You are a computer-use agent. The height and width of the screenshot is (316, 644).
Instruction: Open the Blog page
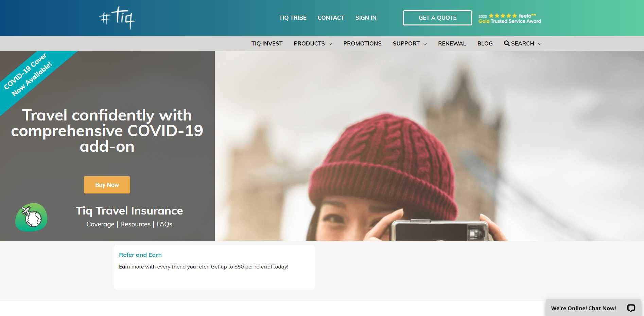[485, 43]
